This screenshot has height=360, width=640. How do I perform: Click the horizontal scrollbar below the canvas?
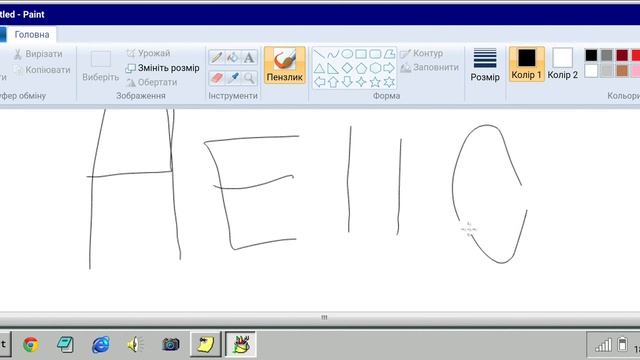tap(320, 317)
